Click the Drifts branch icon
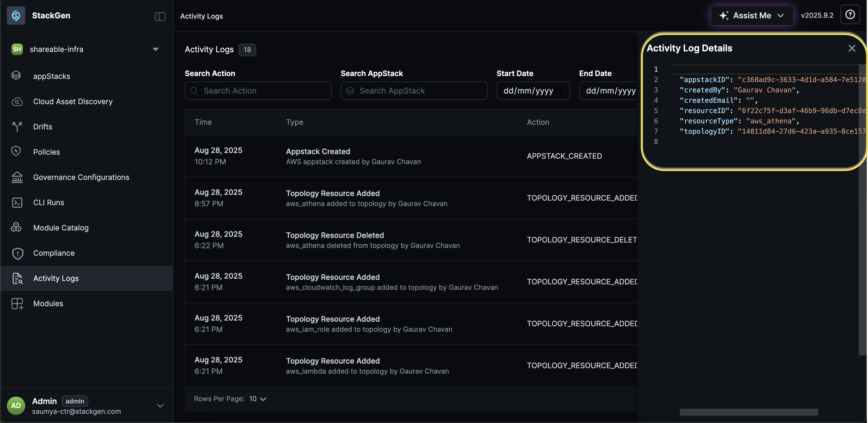Image resolution: width=868 pixels, height=423 pixels. (x=17, y=127)
